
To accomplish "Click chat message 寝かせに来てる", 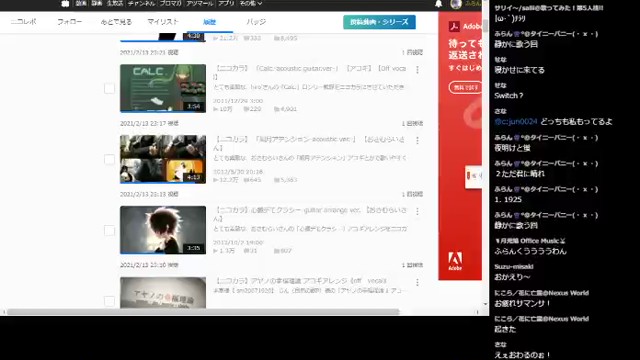I will click(x=519, y=70).
